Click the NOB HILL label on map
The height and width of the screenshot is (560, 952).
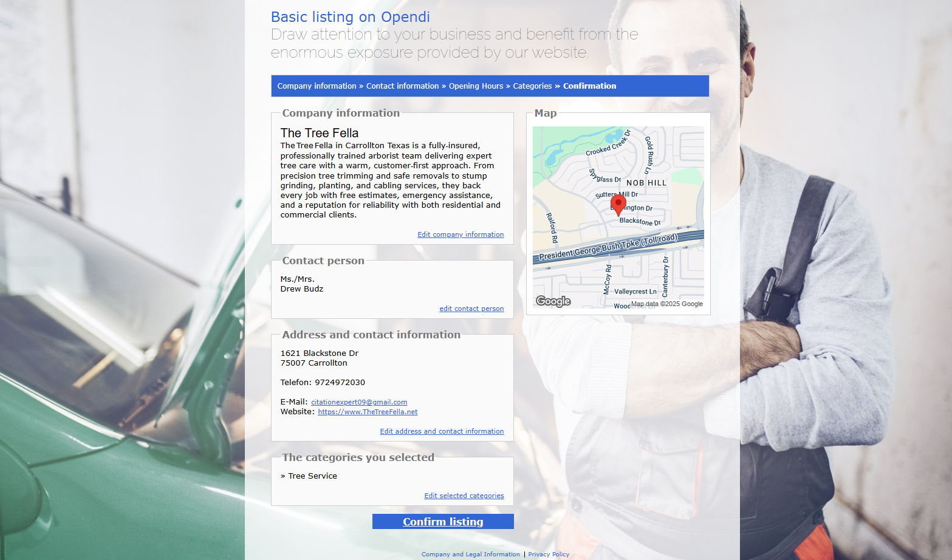(x=646, y=183)
